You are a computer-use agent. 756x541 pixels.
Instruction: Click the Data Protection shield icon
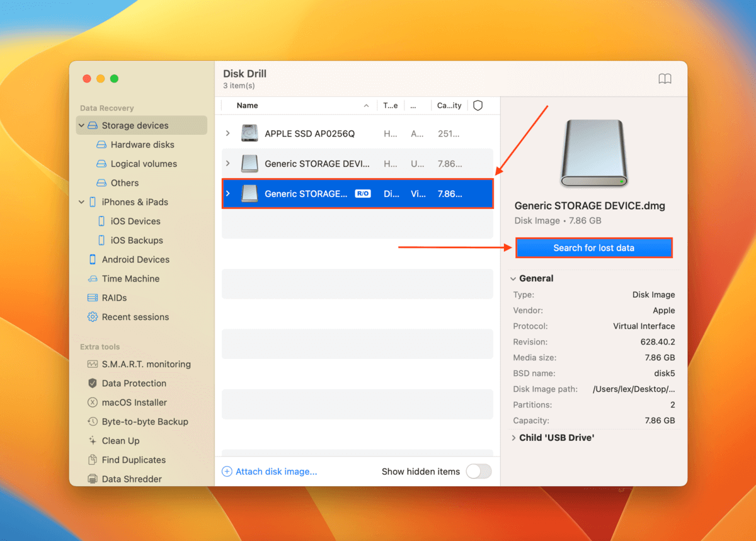pyautogui.click(x=93, y=384)
